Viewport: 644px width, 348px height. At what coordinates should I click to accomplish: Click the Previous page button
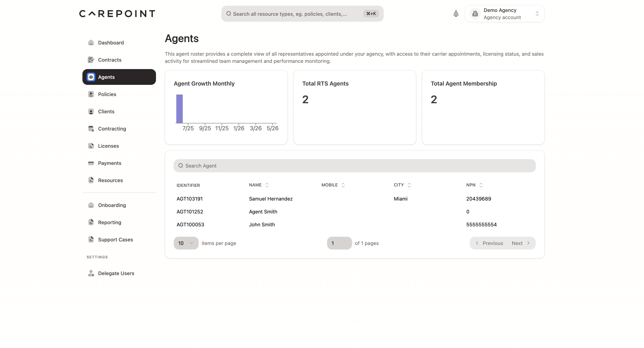click(x=489, y=243)
